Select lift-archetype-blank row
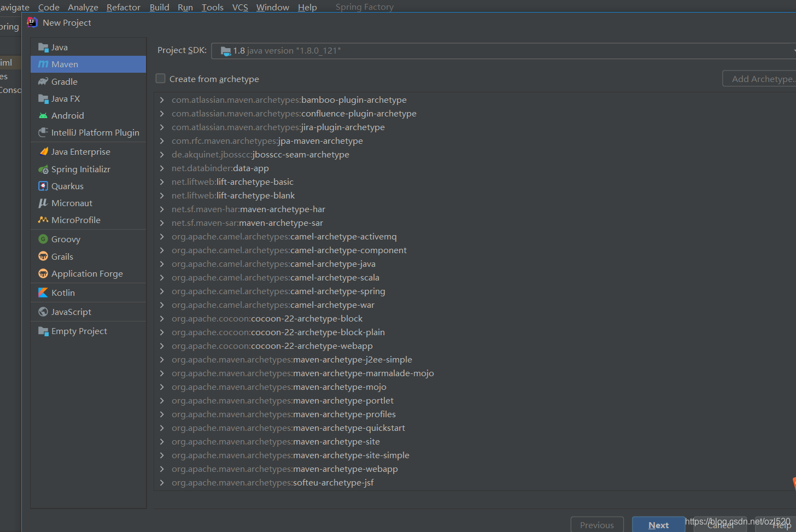This screenshot has height=532, width=796. point(475,196)
